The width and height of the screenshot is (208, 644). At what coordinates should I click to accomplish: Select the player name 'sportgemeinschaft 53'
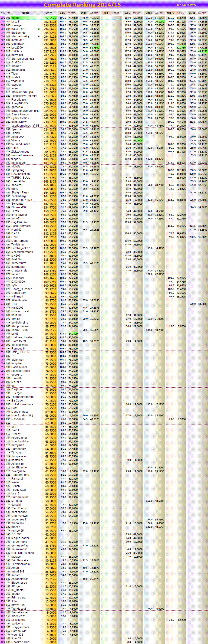(25, 126)
